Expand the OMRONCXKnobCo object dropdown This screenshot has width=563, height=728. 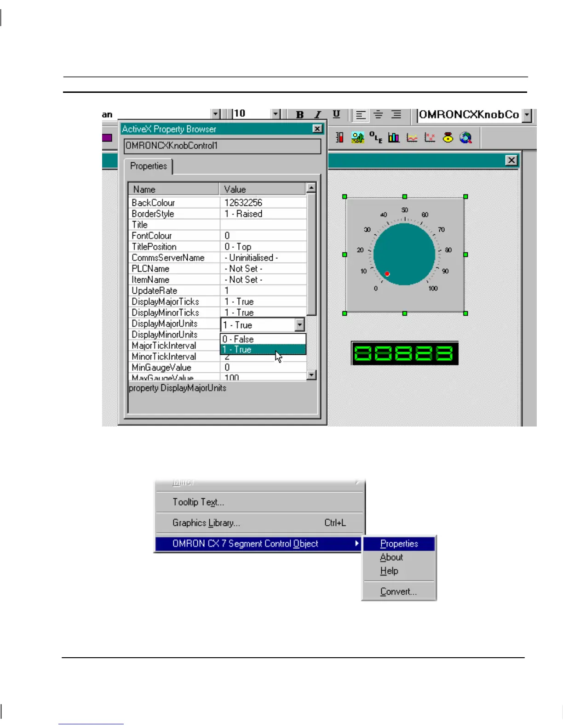click(x=527, y=115)
